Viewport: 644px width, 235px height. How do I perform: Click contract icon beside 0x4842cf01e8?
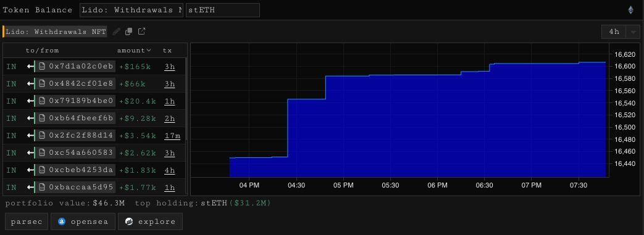point(42,84)
